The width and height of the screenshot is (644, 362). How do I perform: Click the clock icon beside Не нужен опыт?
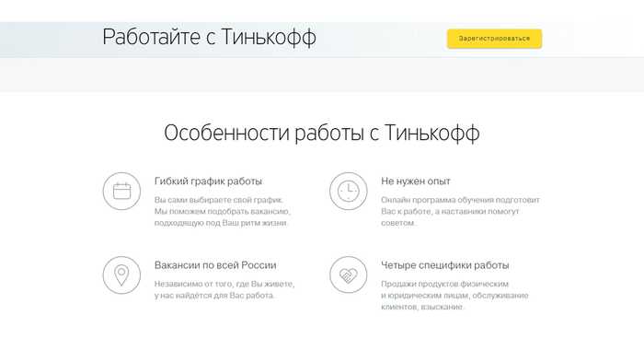(x=349, y=191)
